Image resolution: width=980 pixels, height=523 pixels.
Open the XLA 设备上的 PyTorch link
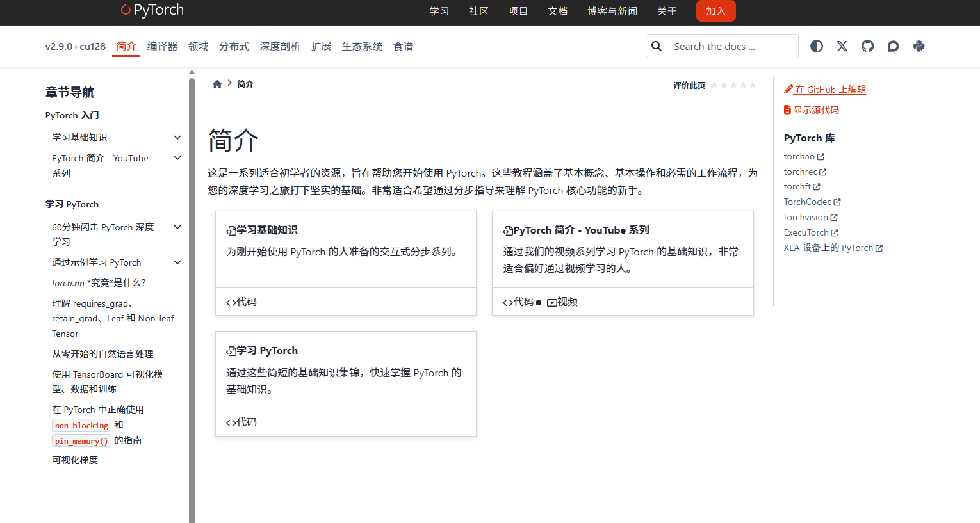tap(833, 248)
